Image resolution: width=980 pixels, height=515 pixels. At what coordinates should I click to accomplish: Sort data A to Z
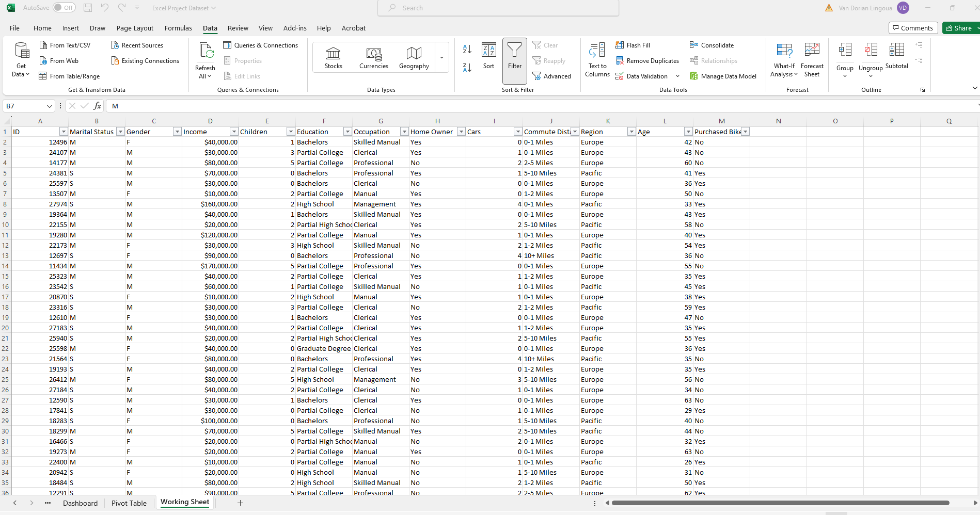click(466, 49)
